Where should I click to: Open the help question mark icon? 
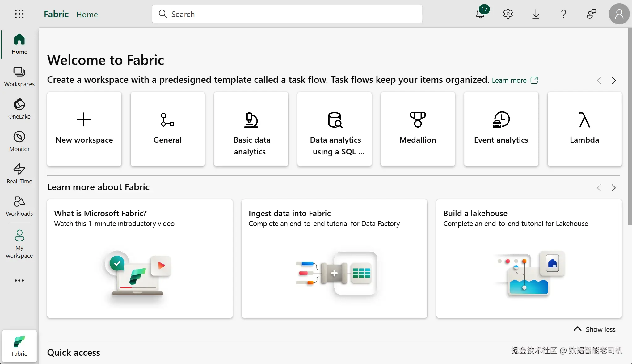pyautogui.click(x=563, y=14)
